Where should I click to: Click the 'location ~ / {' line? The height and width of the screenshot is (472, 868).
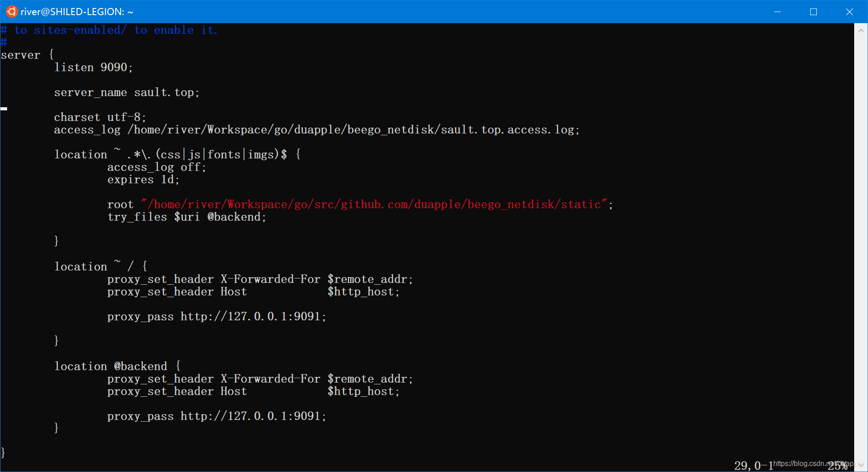click(101, 266)
